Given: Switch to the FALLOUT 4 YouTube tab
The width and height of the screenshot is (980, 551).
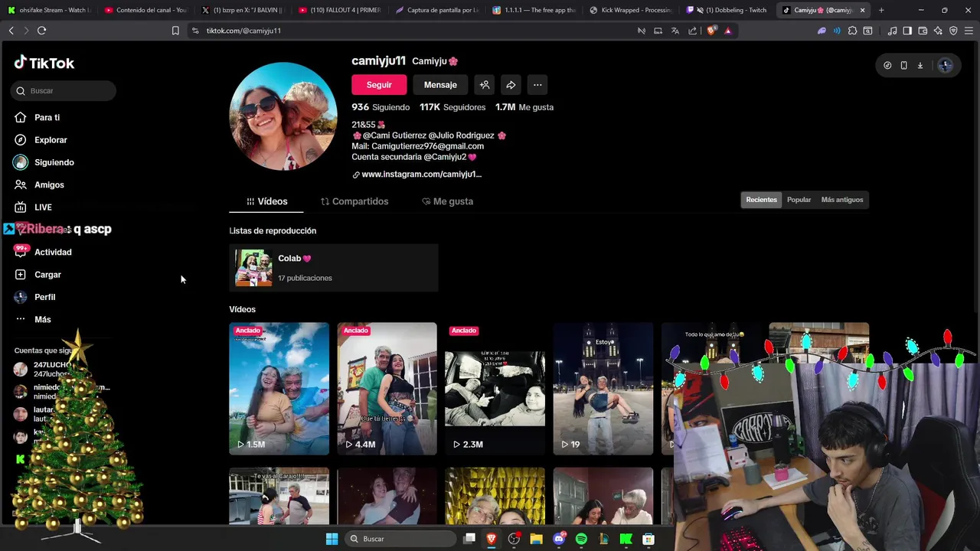Looking at the screenshot, I should [339, 10].
